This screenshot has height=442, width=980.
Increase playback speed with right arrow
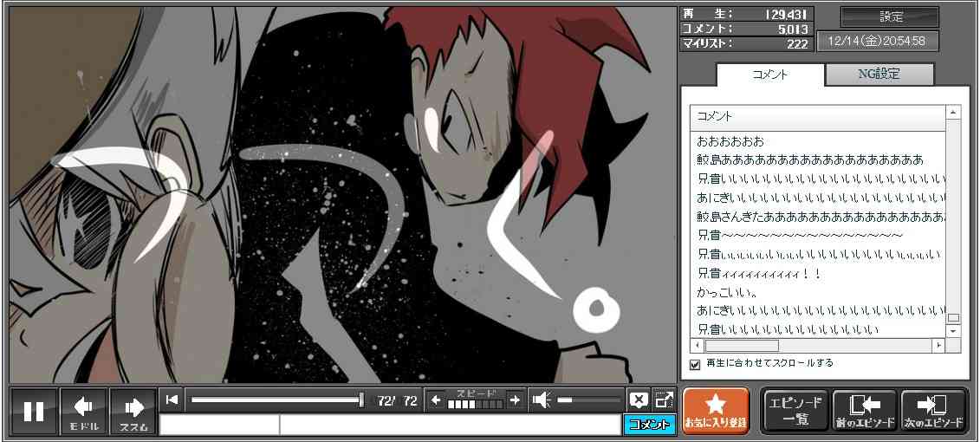click(x=515, y=400)
